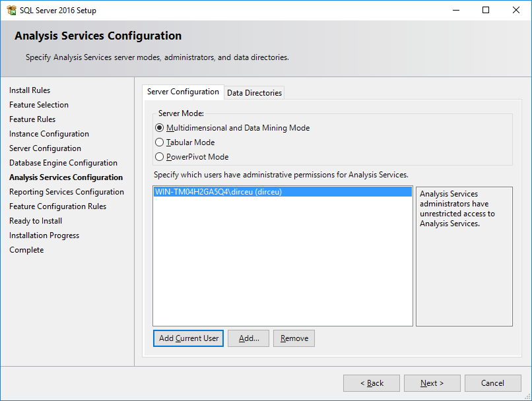Click Complete step in sidebar

[x=26, y=250]
